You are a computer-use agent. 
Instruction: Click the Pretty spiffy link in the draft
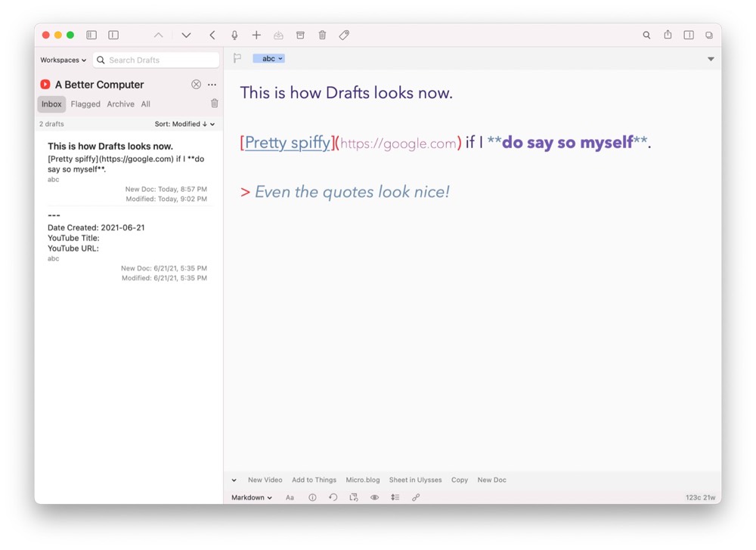coord(287,142)
